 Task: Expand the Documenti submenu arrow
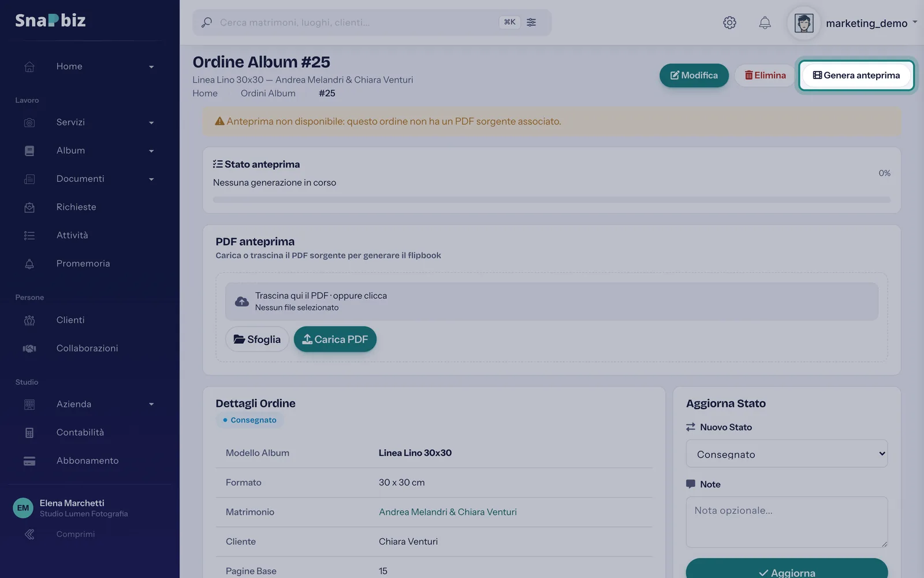coord(151,180)
